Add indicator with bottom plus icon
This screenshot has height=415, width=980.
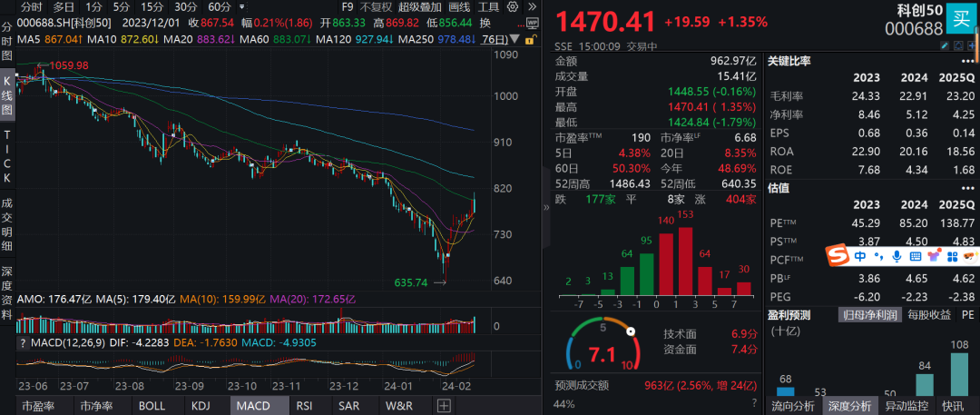point(444,406)
